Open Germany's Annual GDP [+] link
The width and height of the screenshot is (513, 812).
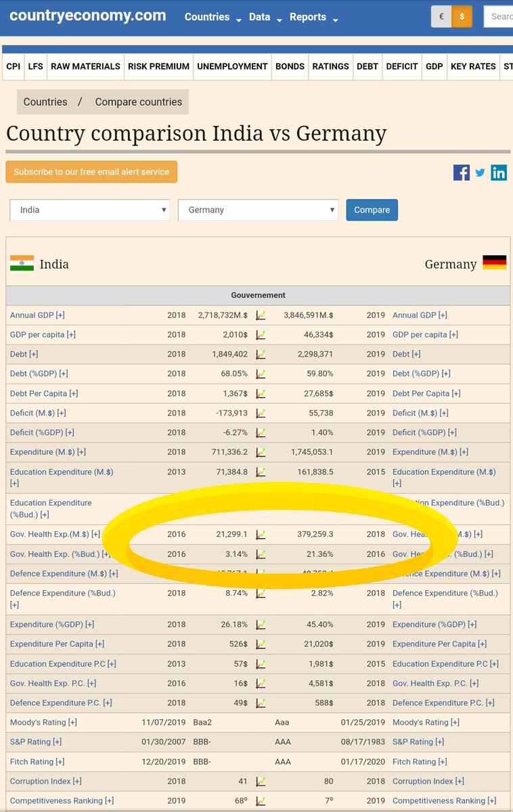[420, 315]
